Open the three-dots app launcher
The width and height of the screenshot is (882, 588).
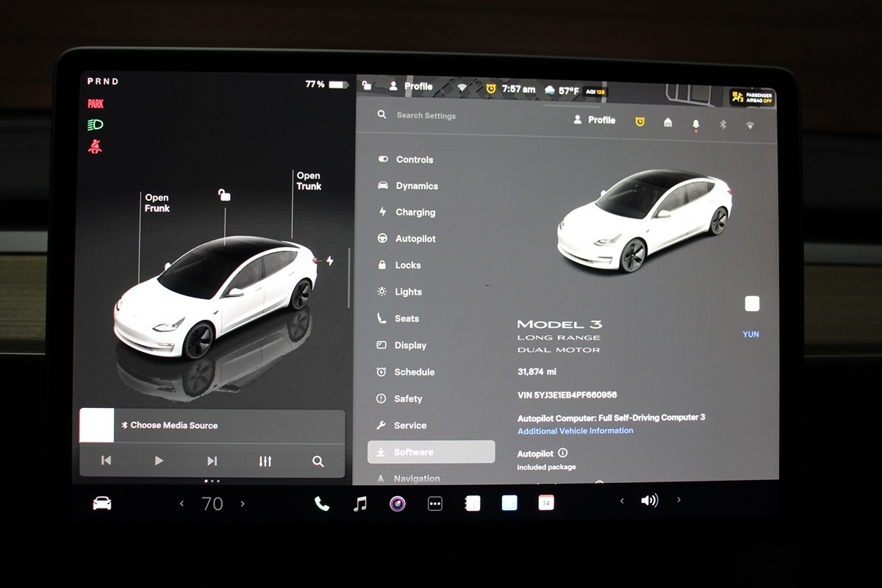[x=435, y=503]
